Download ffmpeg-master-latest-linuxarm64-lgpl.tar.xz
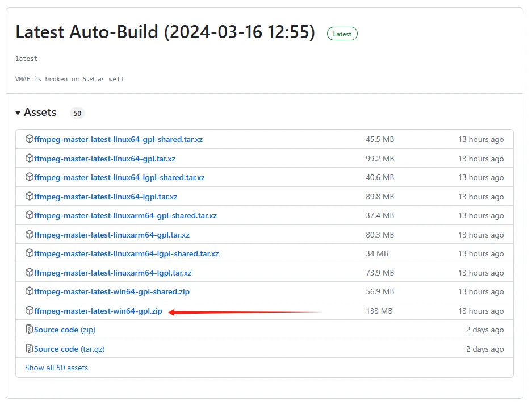 (x=113, y=273)
